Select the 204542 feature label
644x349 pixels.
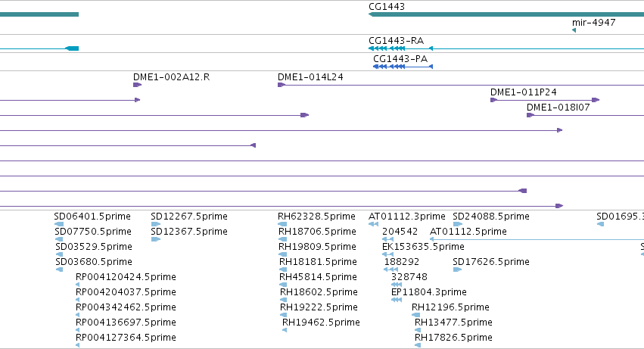pos(400,232)
